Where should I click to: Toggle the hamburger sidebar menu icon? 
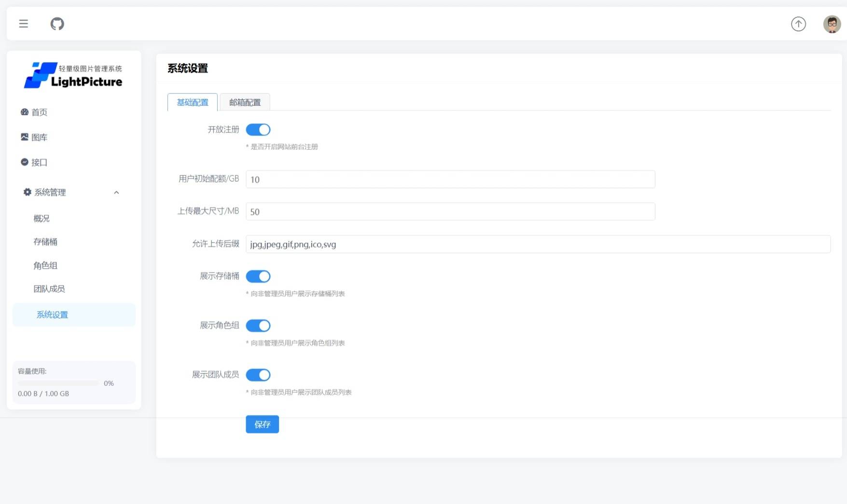(23, 24)
